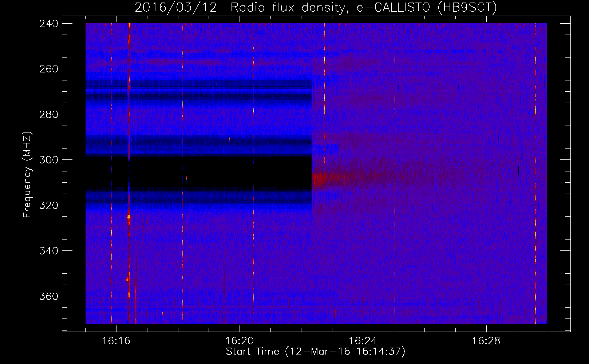
Task: Select the 16:24 time tick label
Action: click(363, 341)
